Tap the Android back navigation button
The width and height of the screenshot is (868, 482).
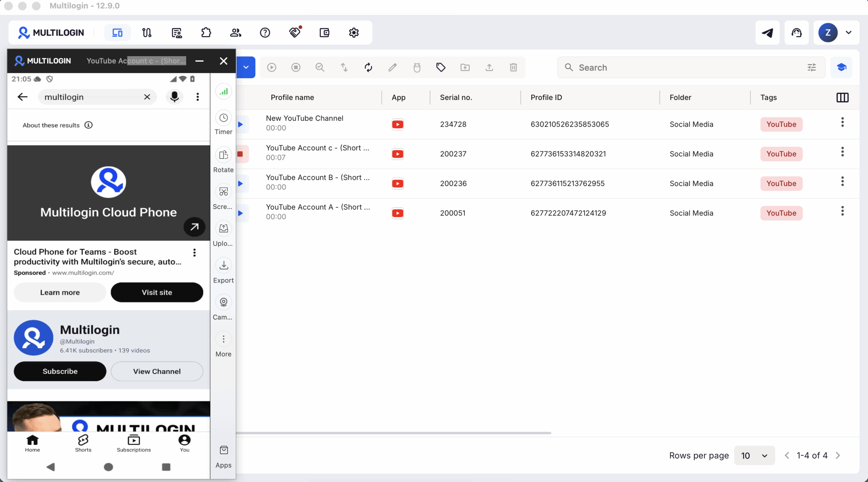pos(51,467)
